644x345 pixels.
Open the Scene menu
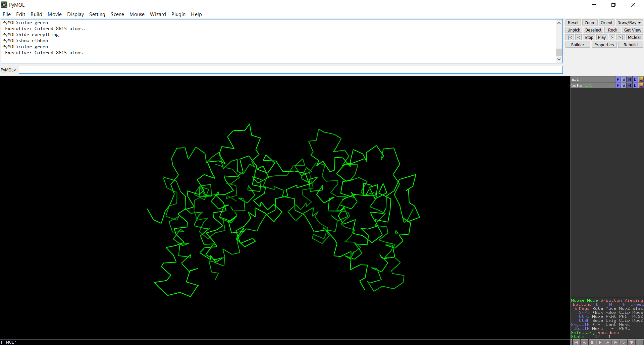pos(117,14)
